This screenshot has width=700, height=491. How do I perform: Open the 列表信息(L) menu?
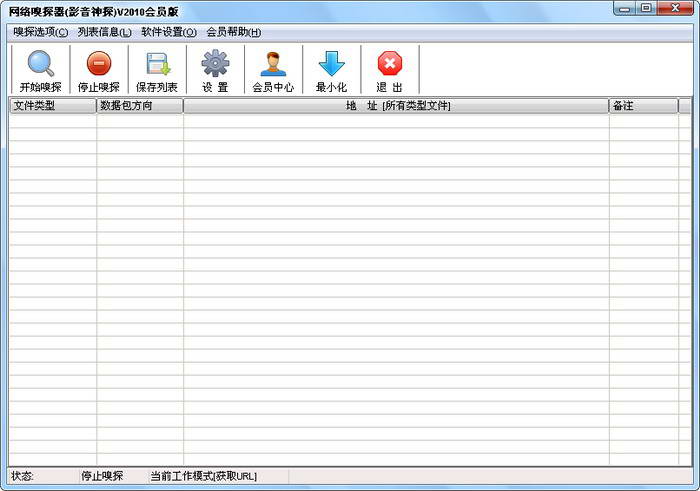pos(104,32)
